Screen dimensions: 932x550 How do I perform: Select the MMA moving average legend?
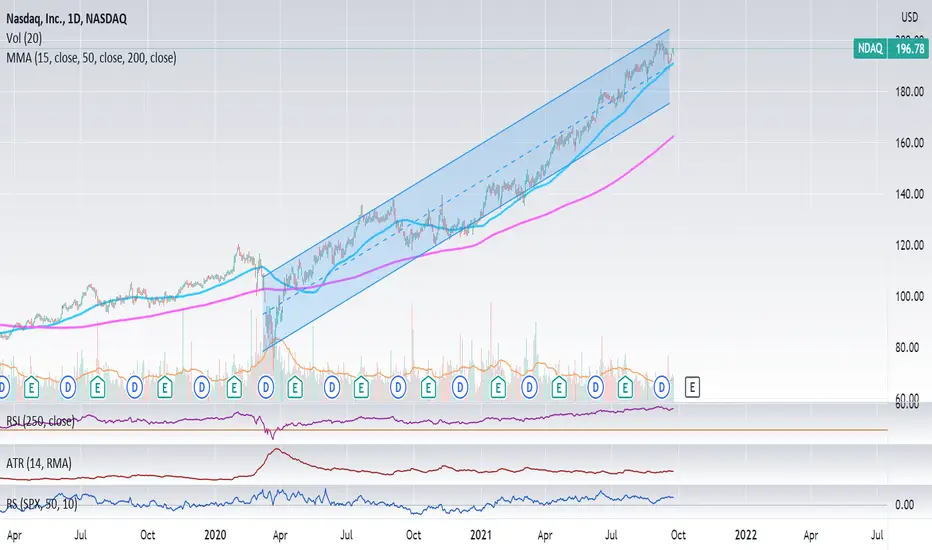click(91, 58)
